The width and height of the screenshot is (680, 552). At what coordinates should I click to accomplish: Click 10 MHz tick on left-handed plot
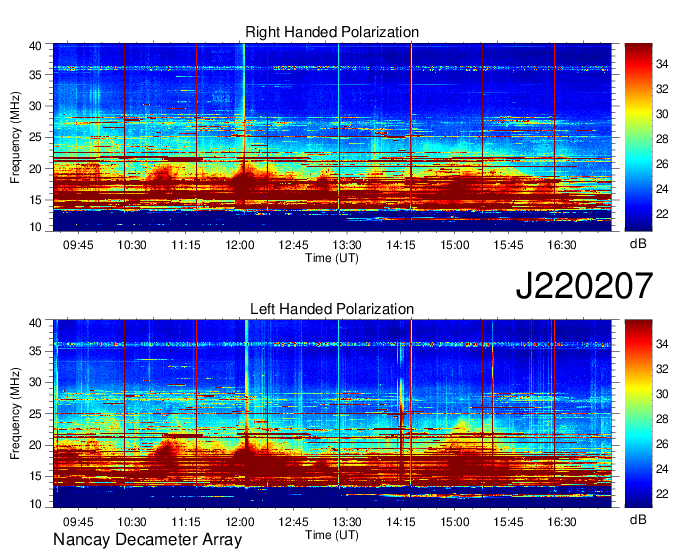(x=36, y=504)
